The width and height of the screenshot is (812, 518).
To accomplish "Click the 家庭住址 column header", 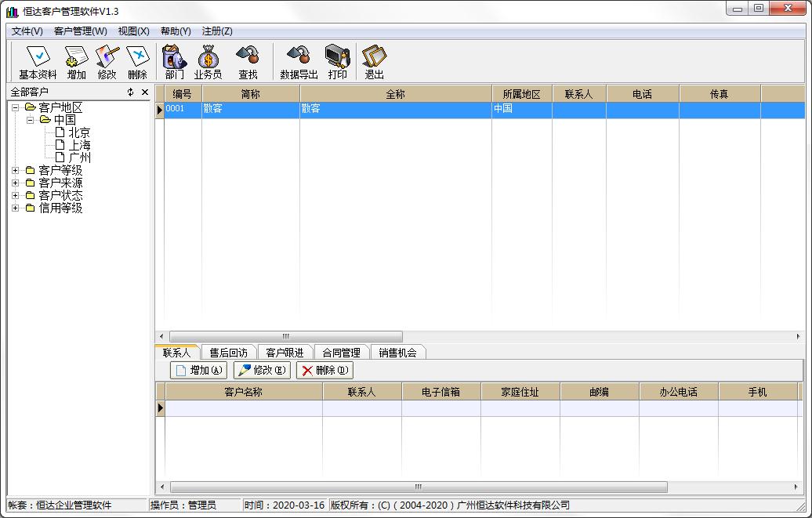I will coord(520,392).
